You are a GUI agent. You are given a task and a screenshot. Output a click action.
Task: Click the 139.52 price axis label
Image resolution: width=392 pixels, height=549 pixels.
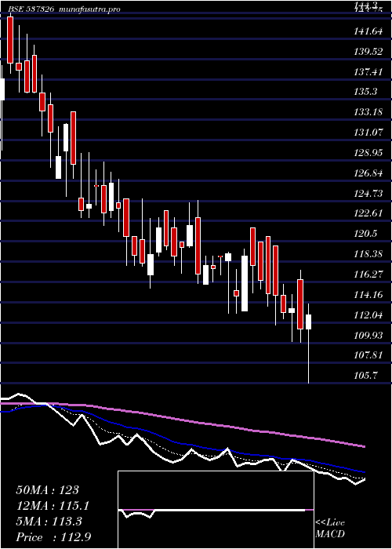pos(368,53)
